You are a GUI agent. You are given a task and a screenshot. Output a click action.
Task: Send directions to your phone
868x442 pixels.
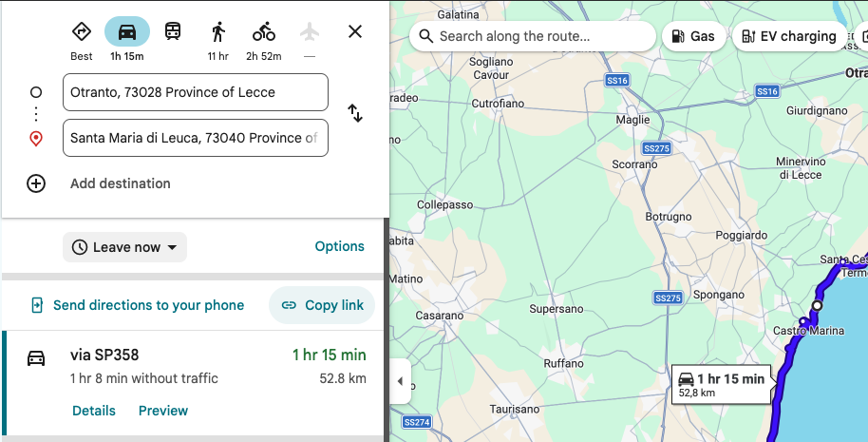click(138, 305)
